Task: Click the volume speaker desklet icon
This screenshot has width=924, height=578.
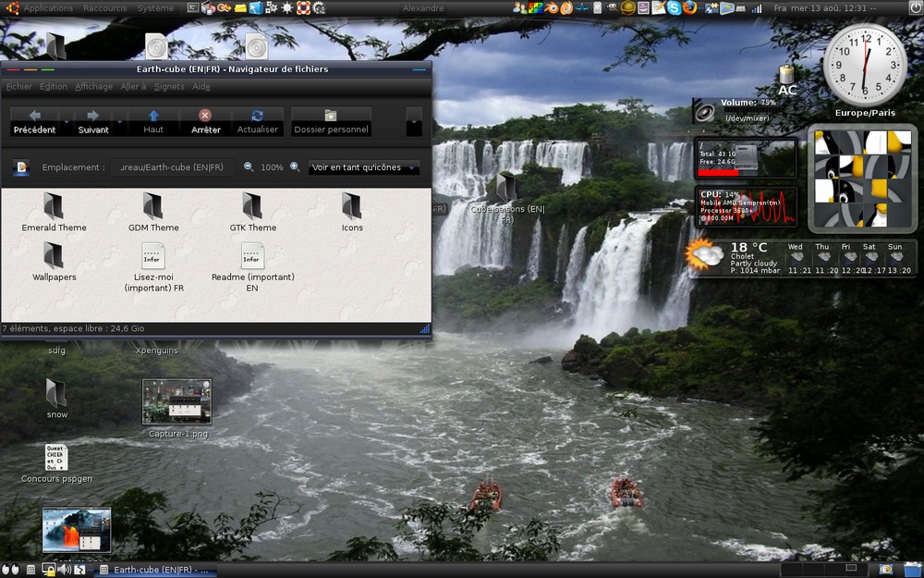Action: [705, 112]
